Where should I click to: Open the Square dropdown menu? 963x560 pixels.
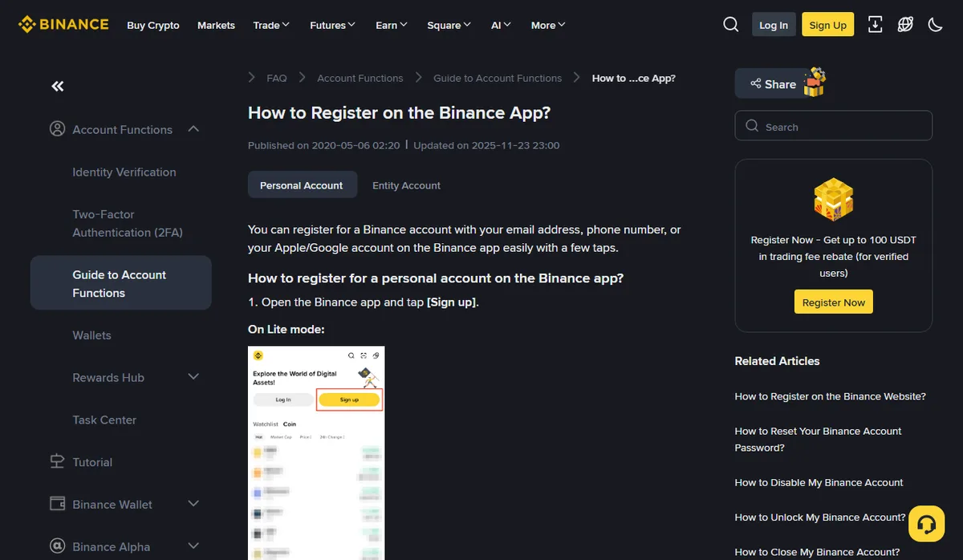coord(449,25)
